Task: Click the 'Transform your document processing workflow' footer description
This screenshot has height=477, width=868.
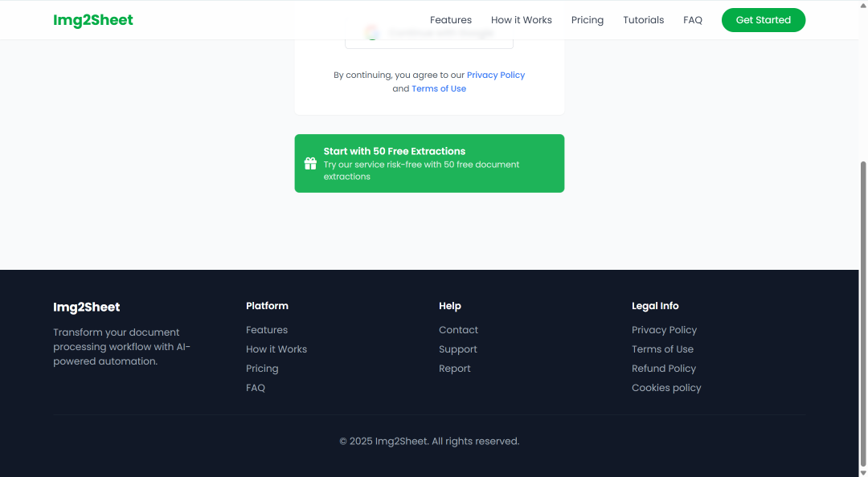Action: coord(122,346)
